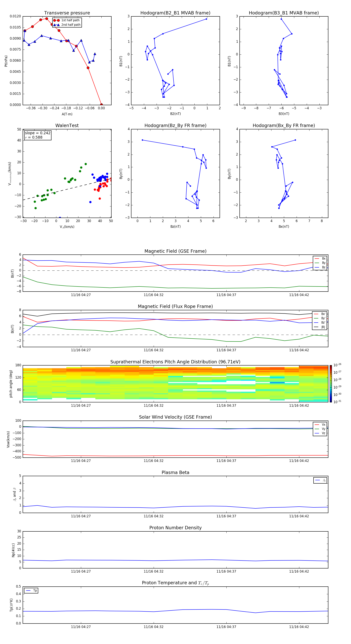This screenshot has width=351, height=644.
Task: Click the red data point at A = 0.00
Action: pyautogui.click(x=101, y=104)
